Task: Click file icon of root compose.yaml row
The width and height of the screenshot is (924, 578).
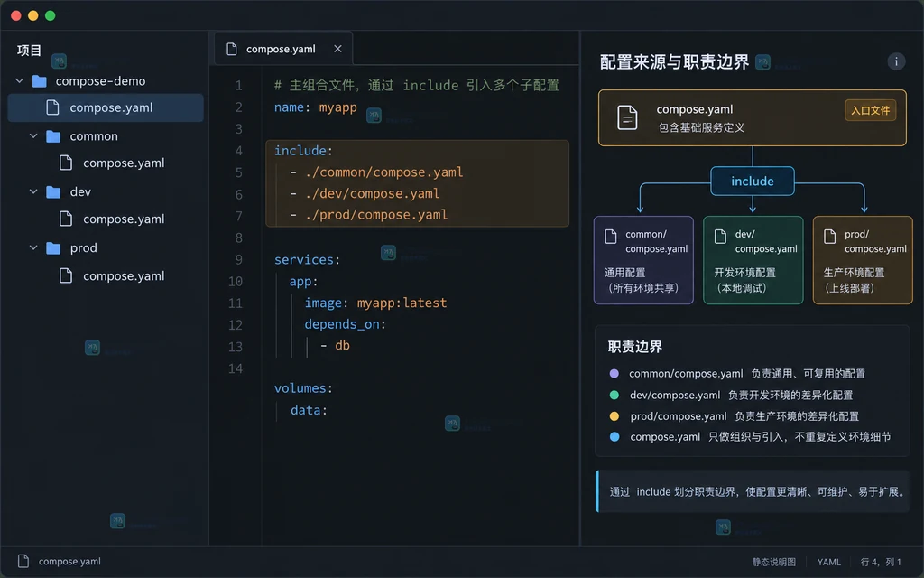Action: (52, 107)
